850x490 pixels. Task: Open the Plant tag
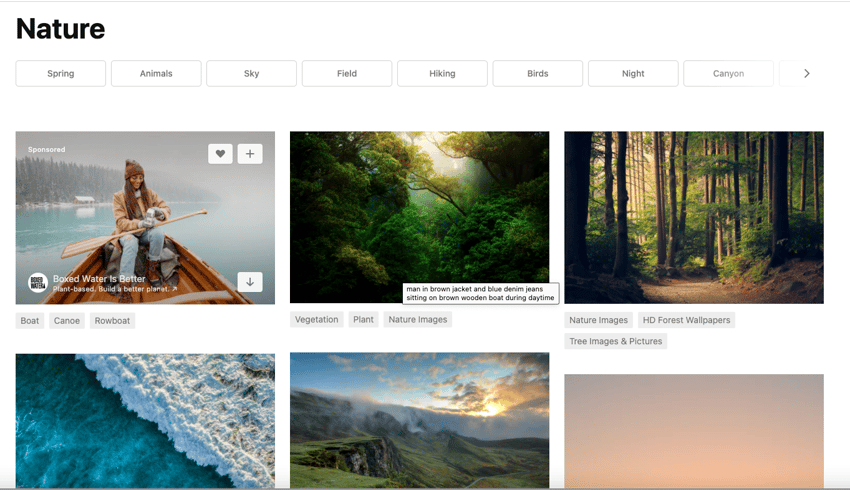pyautogui.click(x=363, y=319)
